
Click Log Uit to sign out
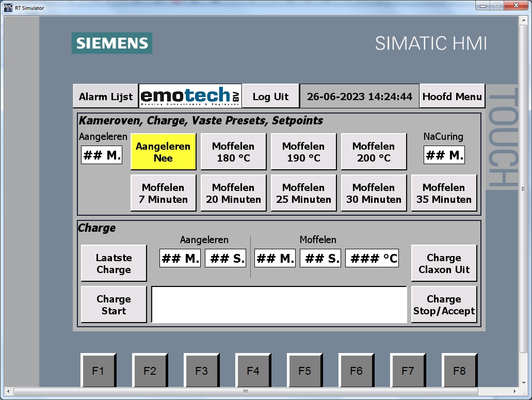(x=270, y=97)
